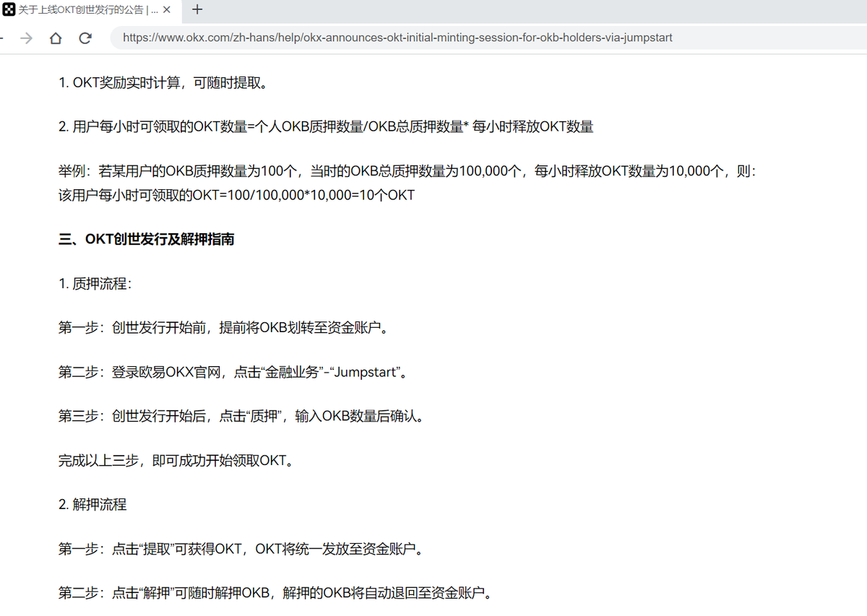Viewport: 867px width, 616px height.
Task: Click the line "该用户每小时可领取的OKT=100/100,000*10,000=10个OKT"
Action: tap(236, 195)
